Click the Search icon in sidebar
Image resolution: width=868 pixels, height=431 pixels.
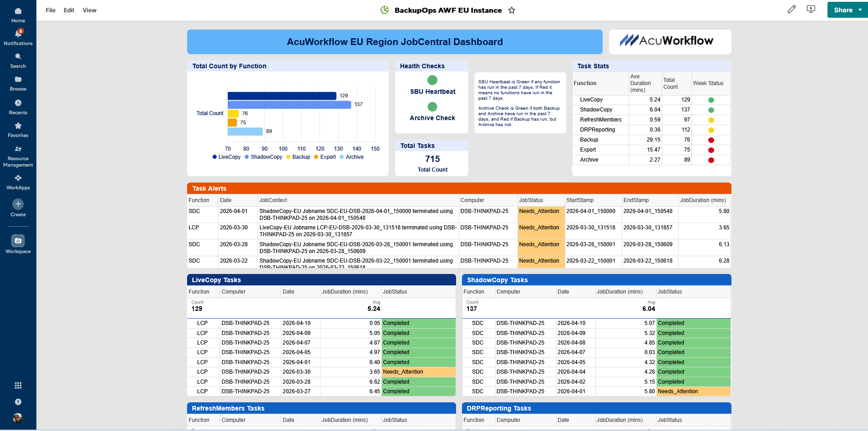pos(18,57)
